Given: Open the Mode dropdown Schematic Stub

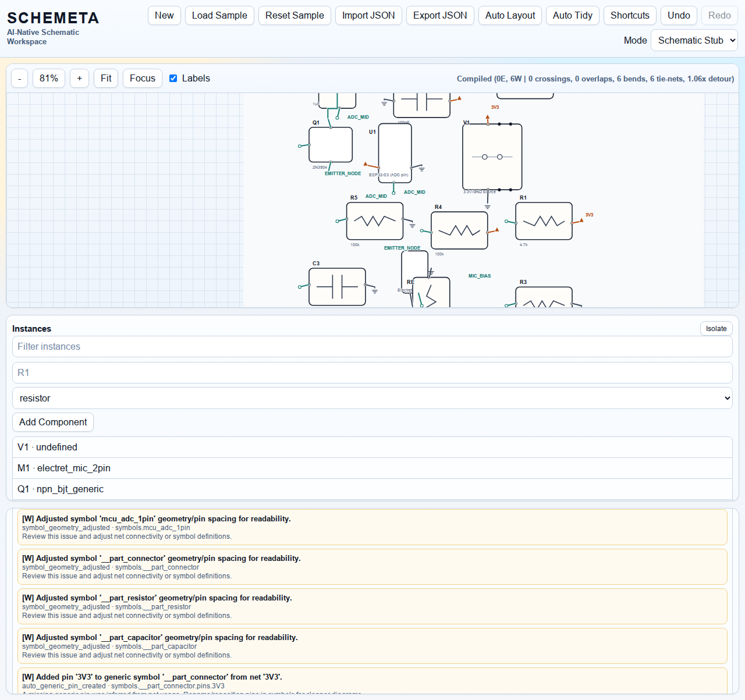Looking at the screenshot, I should (694, 41).
